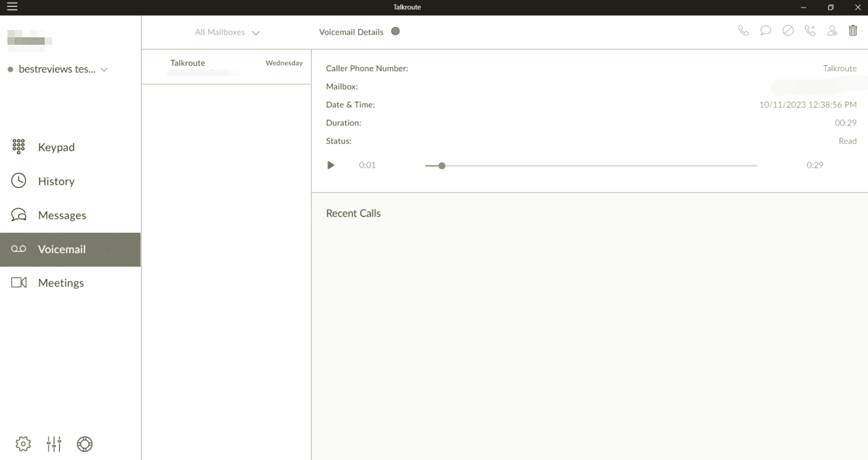Delete this voicemail with the trash icon

point(852,31)
